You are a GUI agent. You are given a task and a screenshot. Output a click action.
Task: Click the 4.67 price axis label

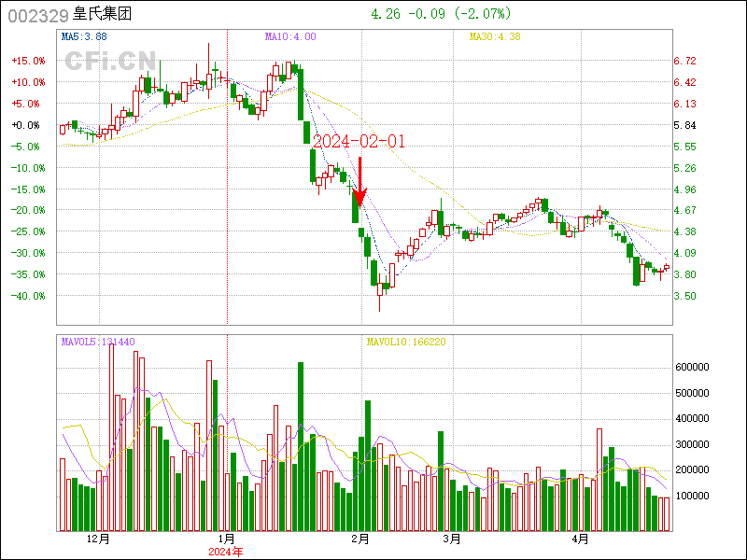tap(684, 210)
